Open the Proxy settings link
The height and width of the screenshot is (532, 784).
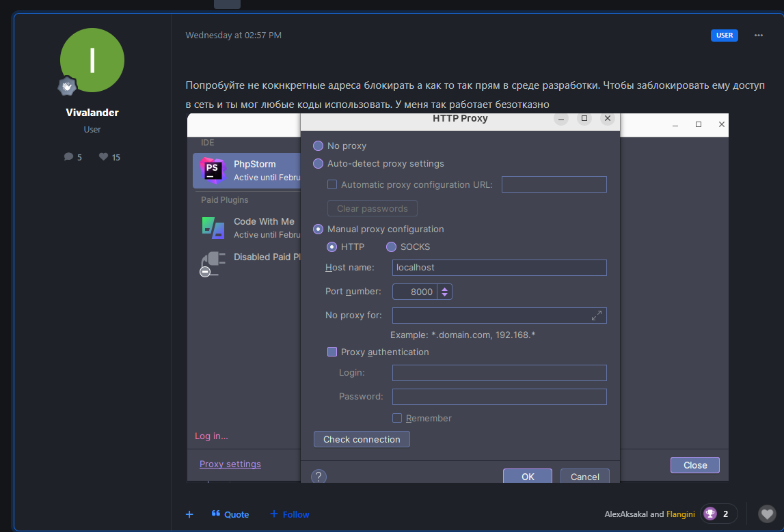tap(230, 464)
